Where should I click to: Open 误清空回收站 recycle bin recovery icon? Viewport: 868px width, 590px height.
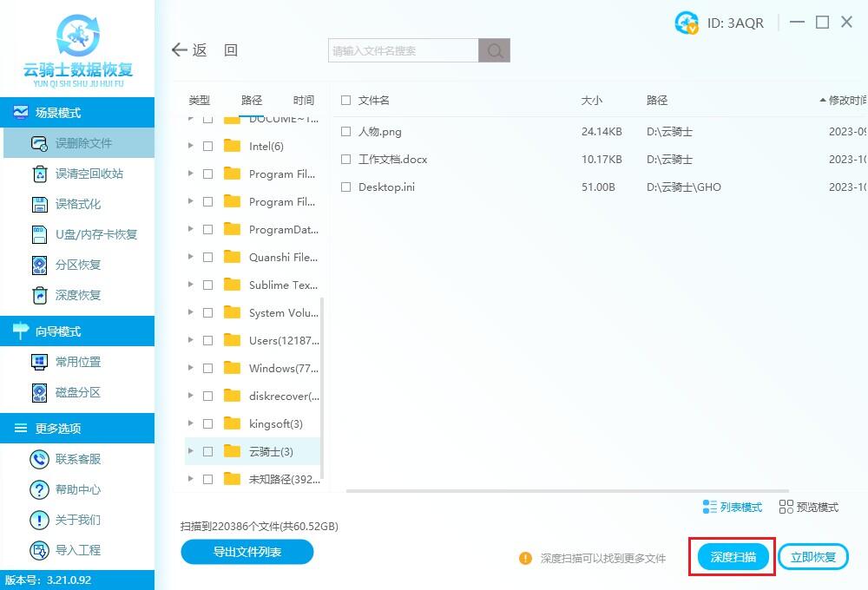[40, 174]
